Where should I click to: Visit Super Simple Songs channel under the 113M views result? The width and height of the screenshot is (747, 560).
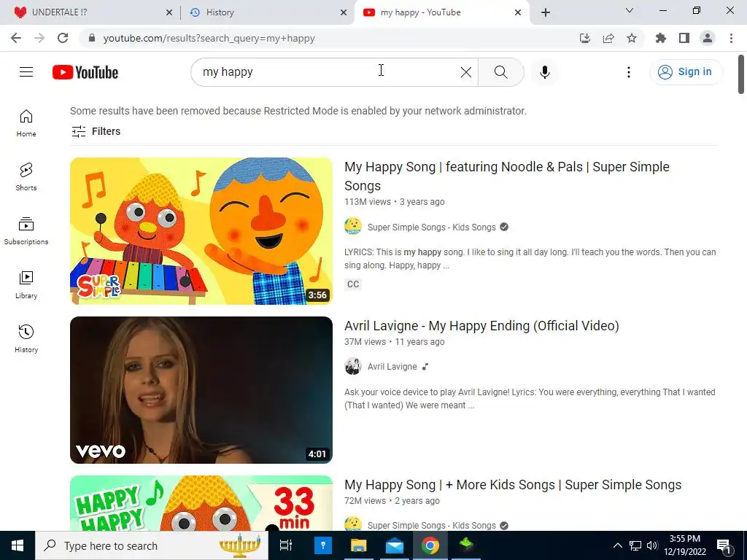coord(432,227)
